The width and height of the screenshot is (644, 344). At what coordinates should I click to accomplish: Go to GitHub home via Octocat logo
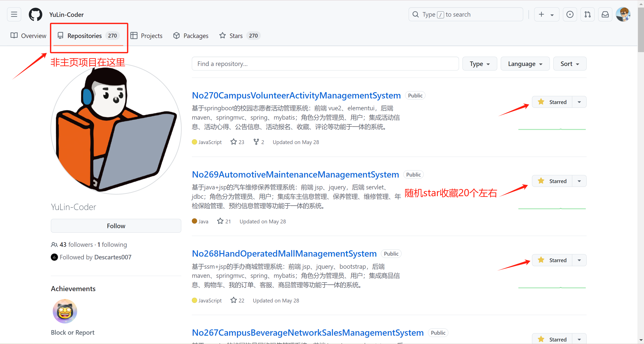(x=35, y=14)
